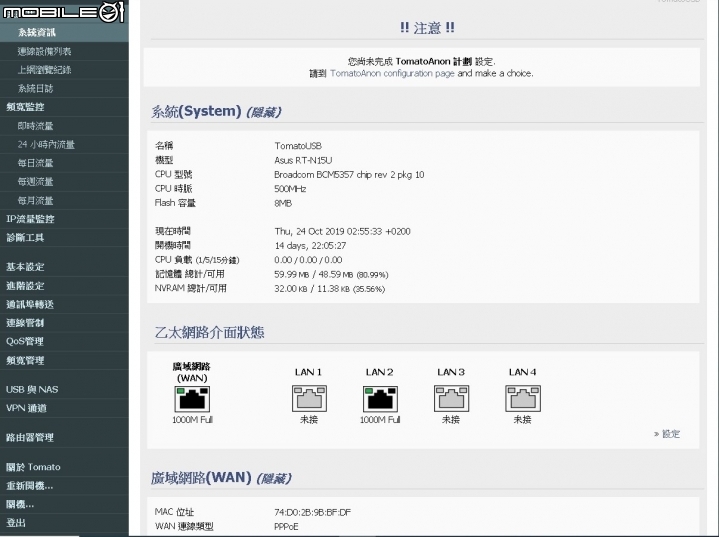Open 每月流量 page
This screenshot has height=537, width=719.
35,200
